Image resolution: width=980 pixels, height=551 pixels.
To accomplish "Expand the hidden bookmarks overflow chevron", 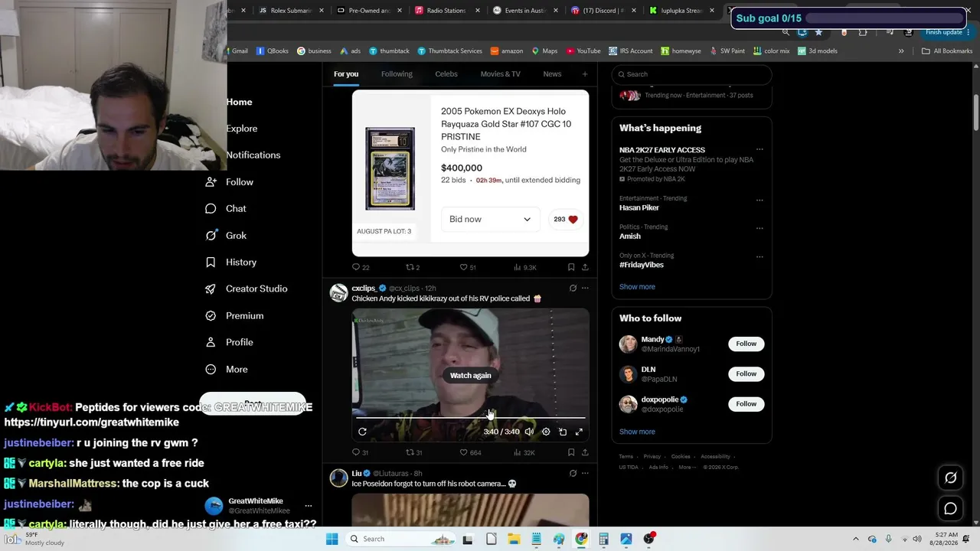I will click(x=901, y=51).
